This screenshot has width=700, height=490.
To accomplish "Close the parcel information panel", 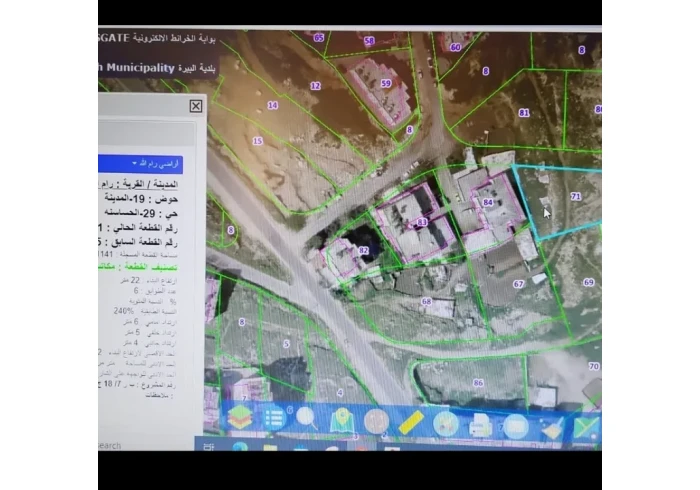I will [196, 105].
